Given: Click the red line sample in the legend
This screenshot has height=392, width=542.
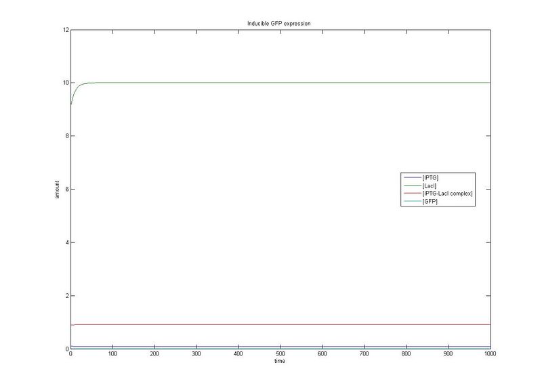Looking at the screenshot, I should pyautogui.click(x=413, y=193).
